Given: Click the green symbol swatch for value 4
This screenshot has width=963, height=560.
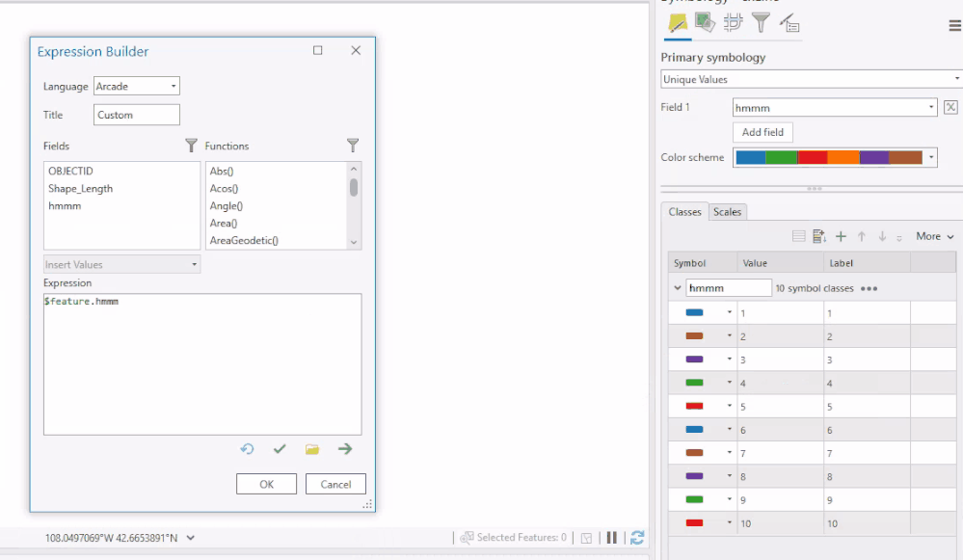Looking at the screenshot, I should point(694,383).
